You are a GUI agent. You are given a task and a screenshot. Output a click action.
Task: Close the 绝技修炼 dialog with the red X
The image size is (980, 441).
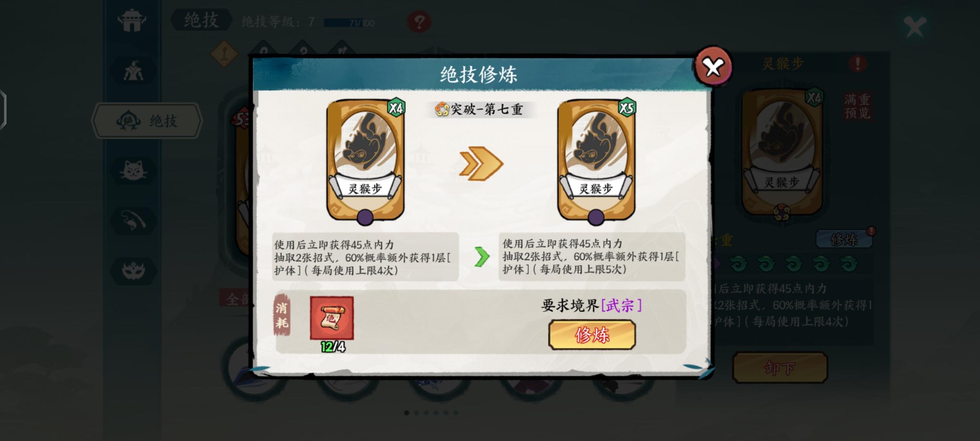(x=713, y=67)
